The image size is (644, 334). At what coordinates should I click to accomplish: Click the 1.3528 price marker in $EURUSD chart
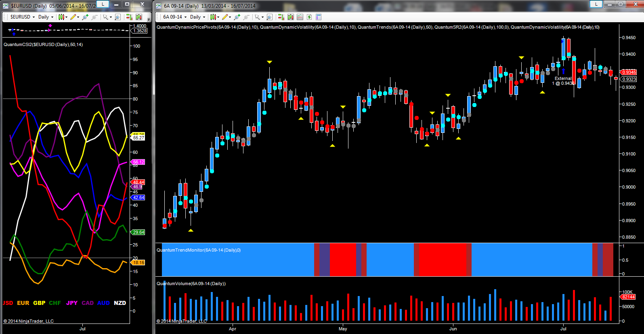tap(139, 31)
